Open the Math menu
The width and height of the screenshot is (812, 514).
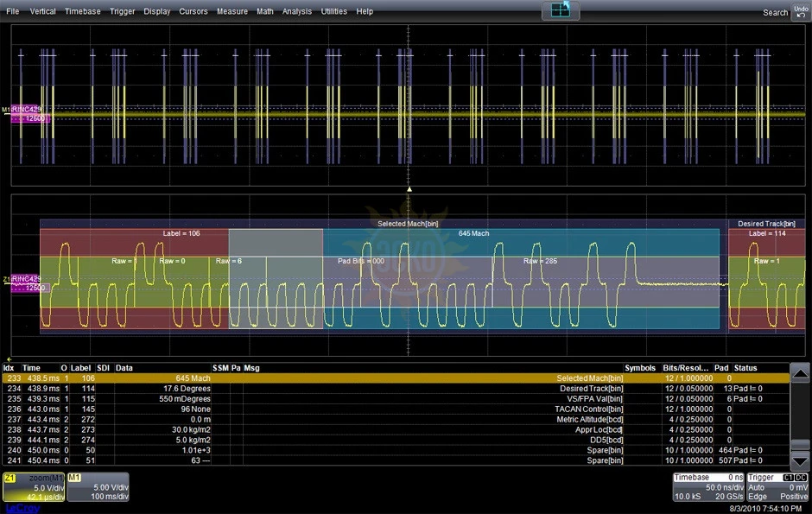(264, 11)
